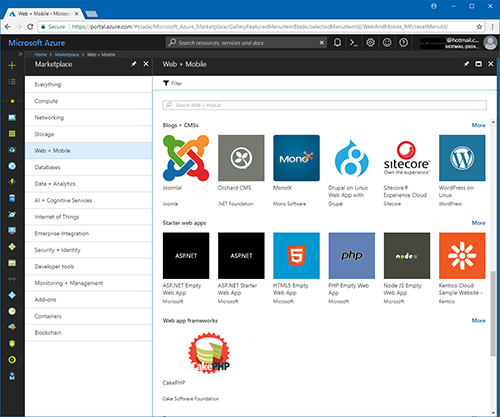This screenshot has width=500, height=417.
Task: Select the Orchard CMS tile icon
Action: tap(241, 158)
